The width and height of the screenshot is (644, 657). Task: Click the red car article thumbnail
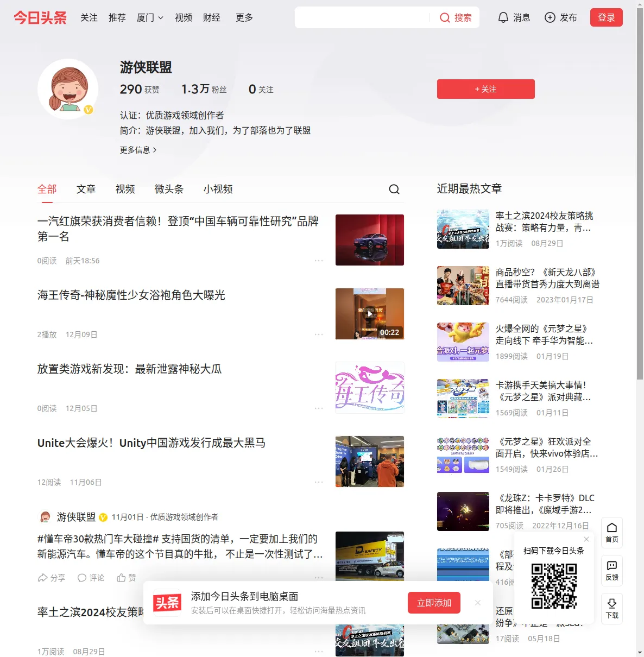pyautogui.click(x=370, y=240)
